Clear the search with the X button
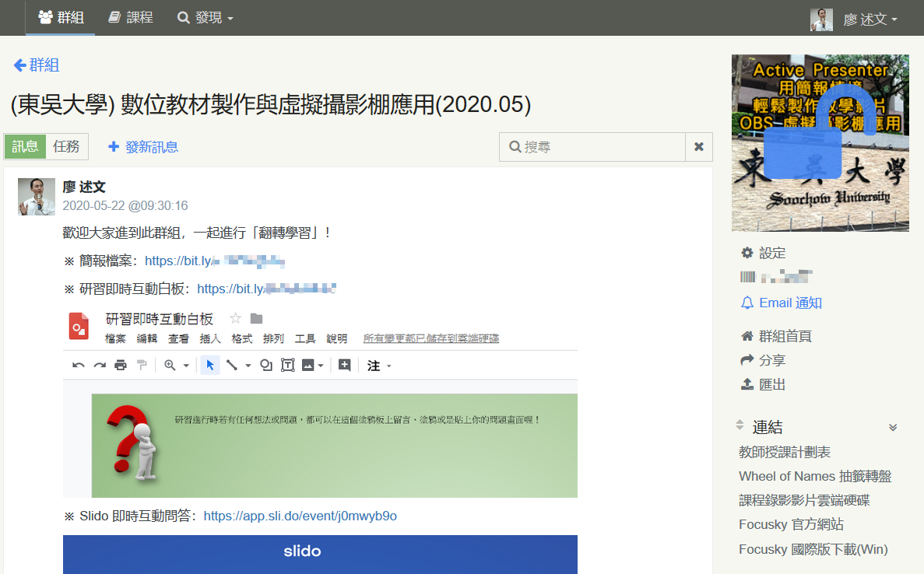The width and height of the screenshot is (924, 574). pyautogui.click(x=699, y=146)
